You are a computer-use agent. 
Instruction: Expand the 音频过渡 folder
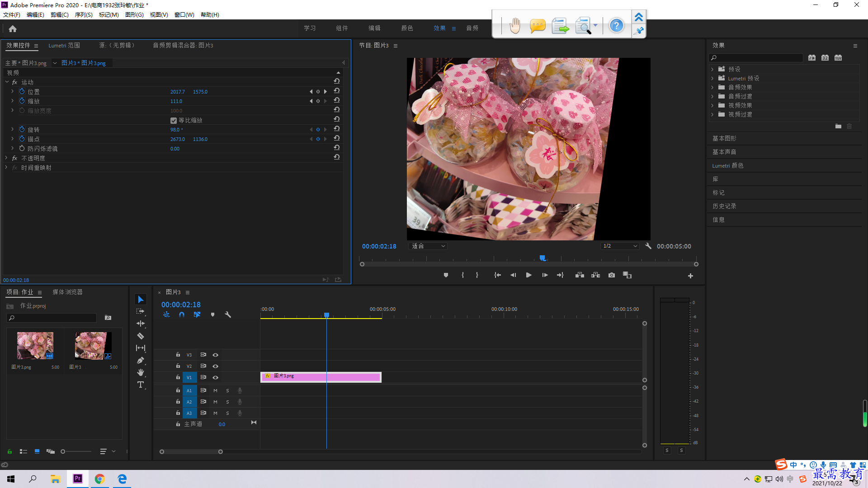tap(712, 96)
